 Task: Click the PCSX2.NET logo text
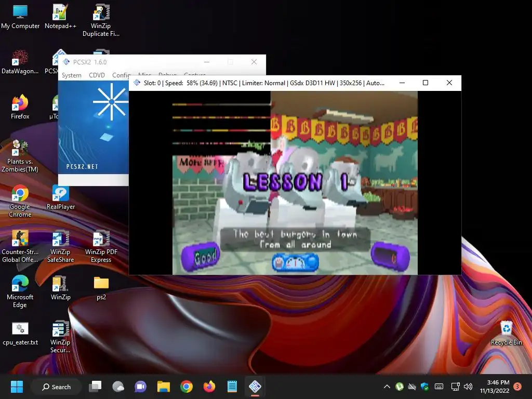coord(82,167)
